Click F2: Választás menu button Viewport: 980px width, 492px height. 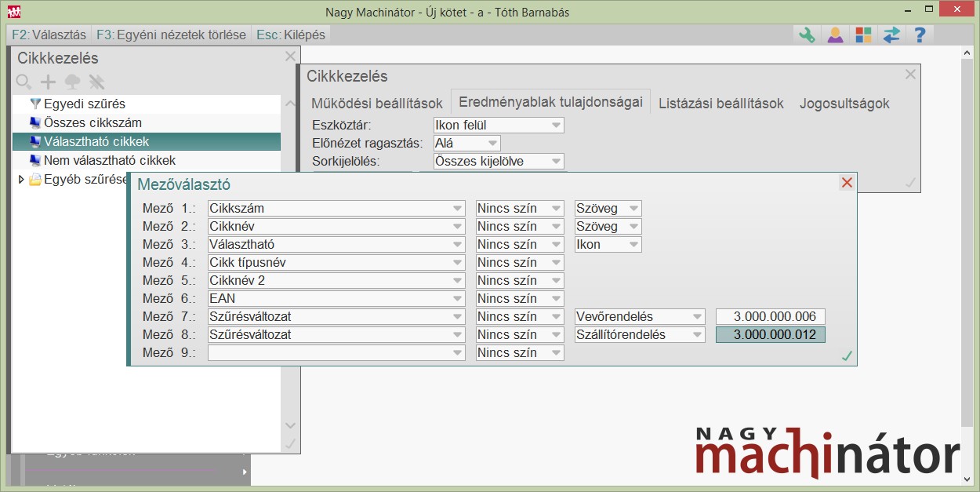(49, 35)
